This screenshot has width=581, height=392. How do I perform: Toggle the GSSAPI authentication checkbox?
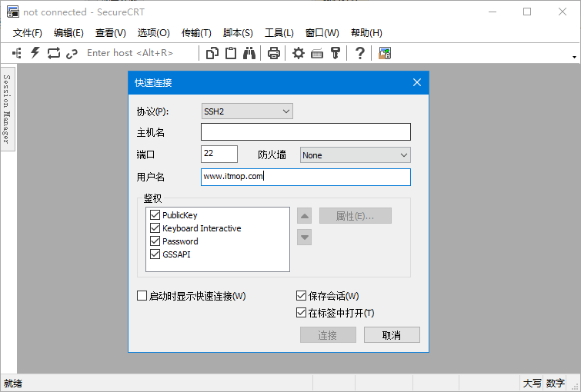point(155,254)
